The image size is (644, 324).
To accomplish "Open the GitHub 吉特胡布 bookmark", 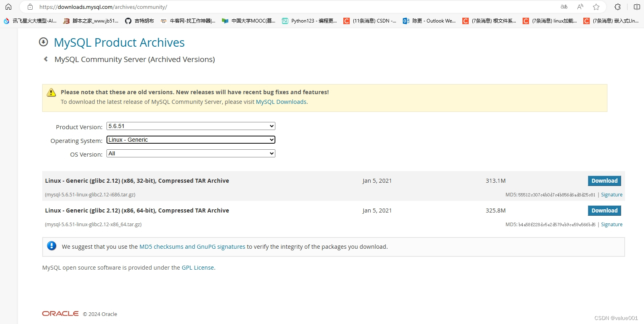I will point(139,21).
